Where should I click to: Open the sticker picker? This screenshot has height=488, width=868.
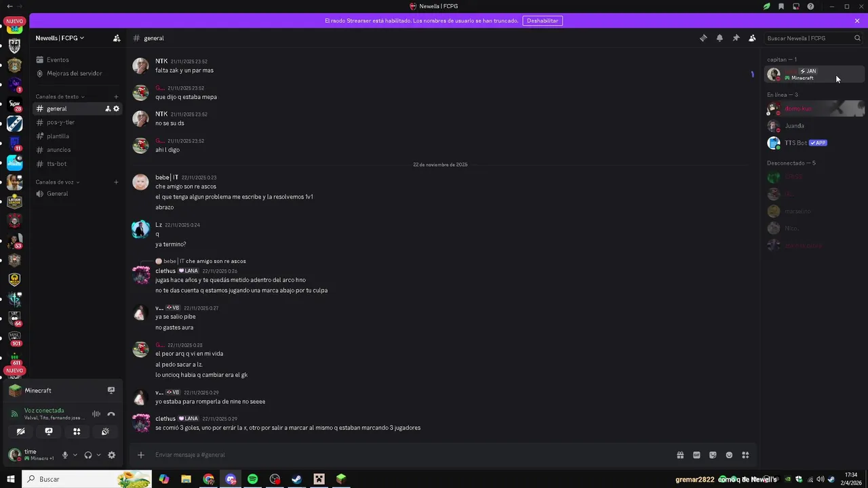click(713, 455)
